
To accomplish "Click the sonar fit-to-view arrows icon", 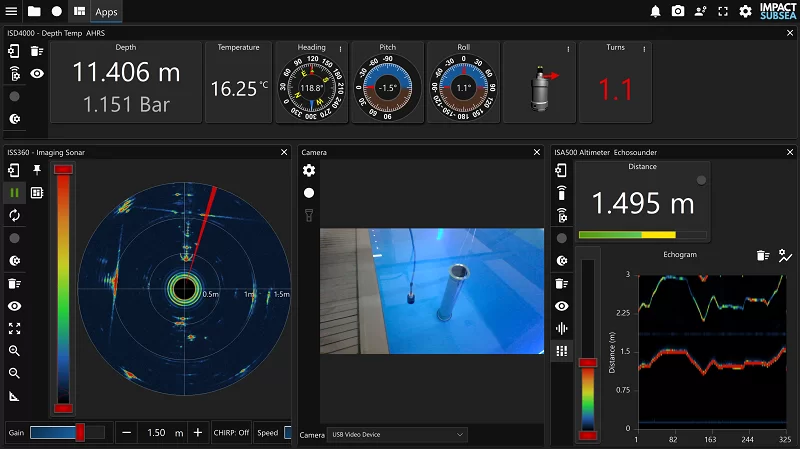I will click(14, 329).
